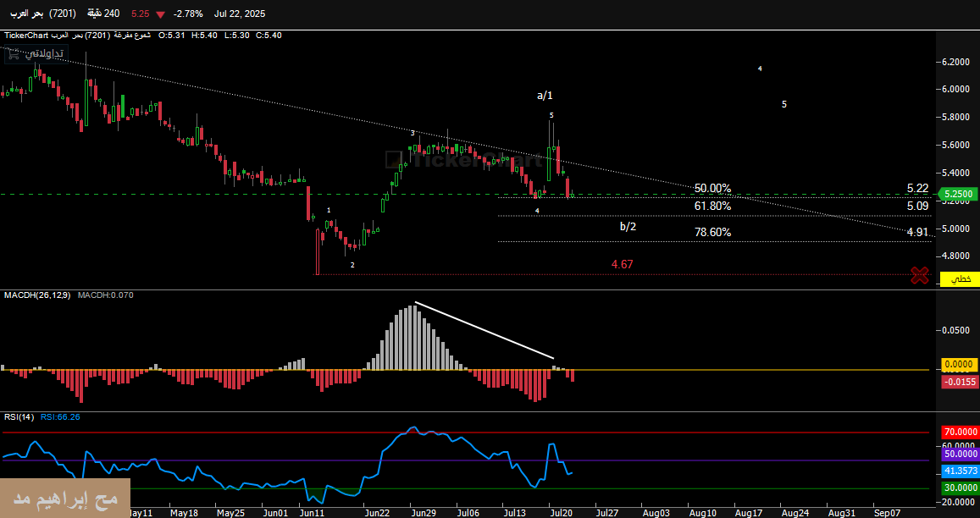Screen dimensions: 980x518
Task: Click the O:5.31 open price value
Action: (171, 35)
